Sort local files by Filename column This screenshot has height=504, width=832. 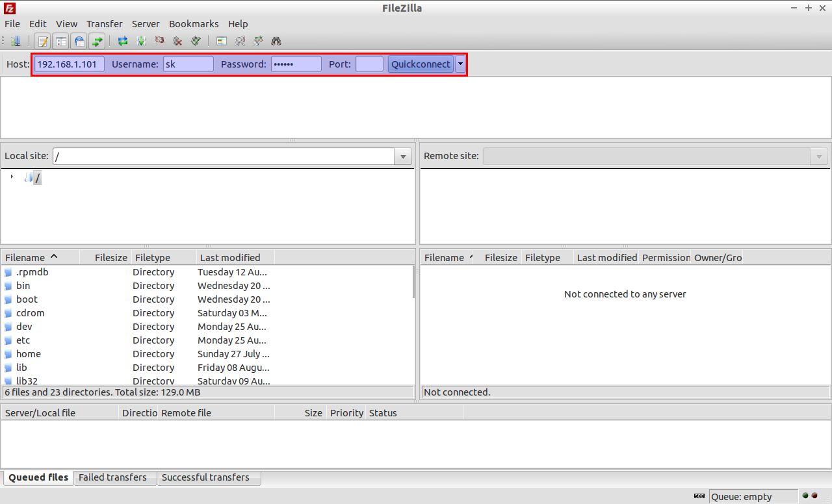click(40, 258)
